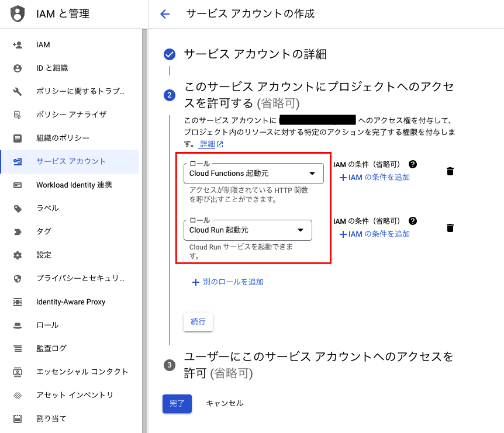Add IAM condition for Cloud Functions 起動元
The image size is (504, 433).
point(375,177)
